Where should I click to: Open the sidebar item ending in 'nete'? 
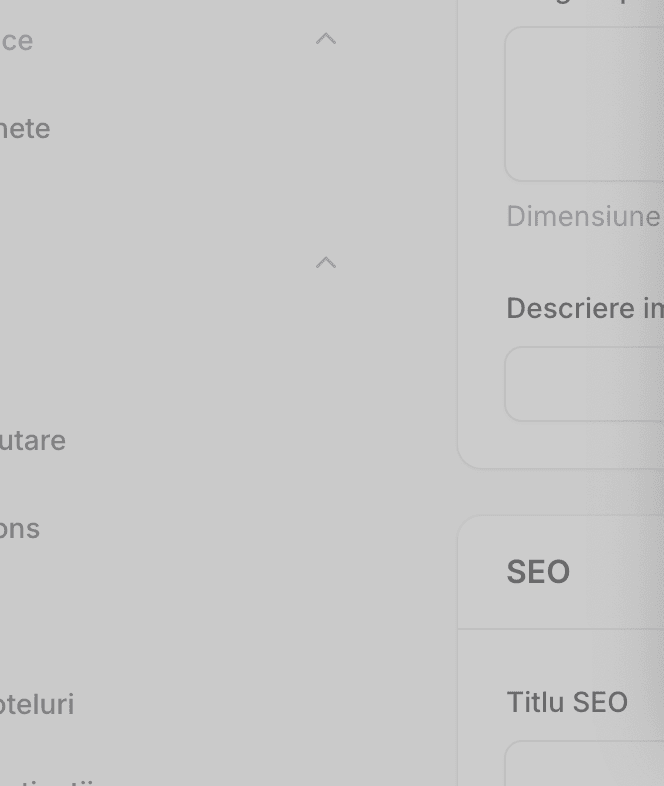tap(25, 129)
